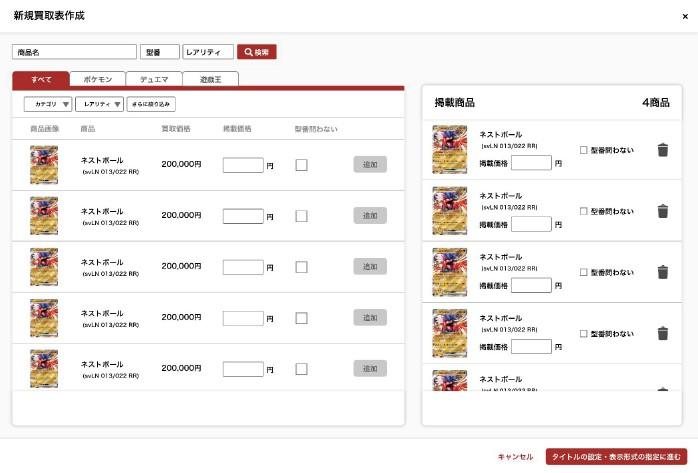Focus 掲載価格 input in fourth product row
Screen dimensions: 698x473
tap(243, 318)
